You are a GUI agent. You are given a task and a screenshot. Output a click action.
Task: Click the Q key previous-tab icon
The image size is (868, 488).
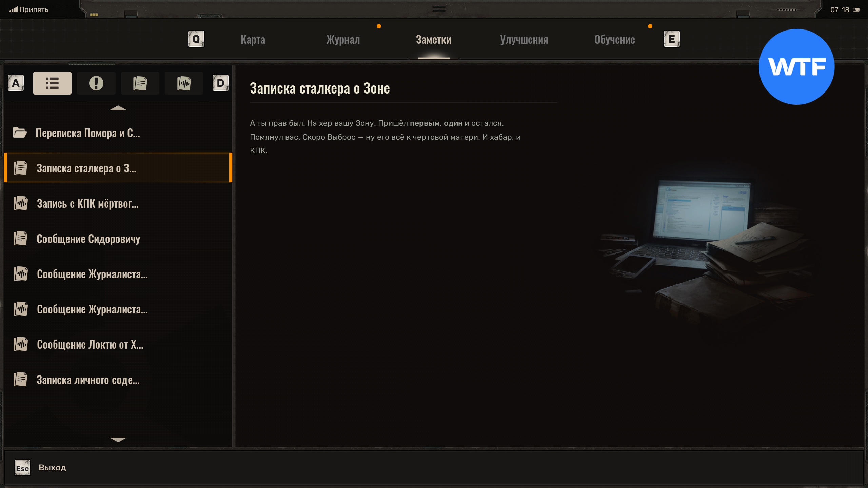tap(196, 39)
